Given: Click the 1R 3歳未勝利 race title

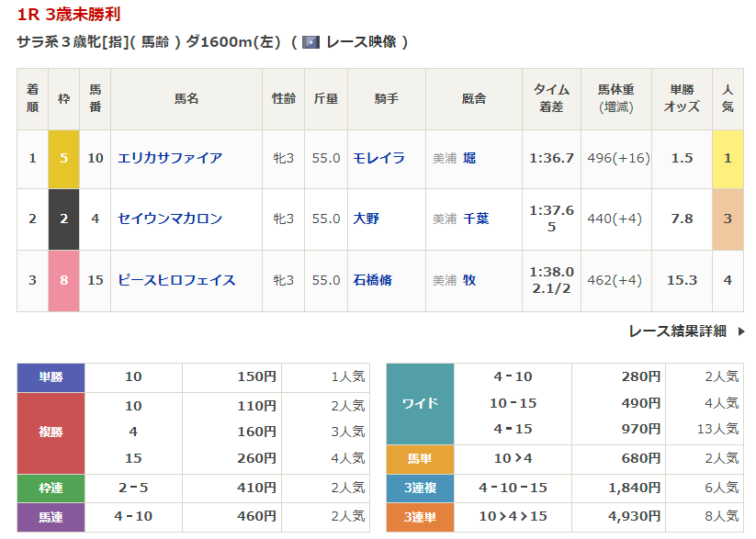Looking at the screenshot, I should [x=68, y=15].
